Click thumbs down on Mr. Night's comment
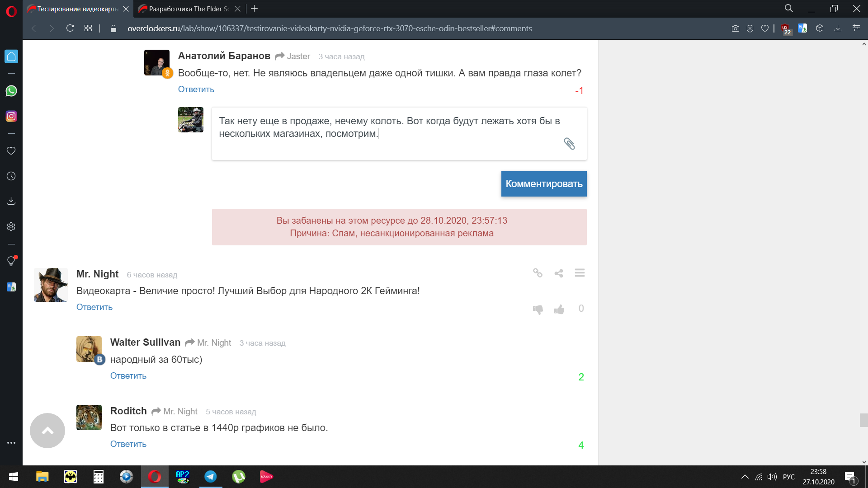 coord(538,309)
